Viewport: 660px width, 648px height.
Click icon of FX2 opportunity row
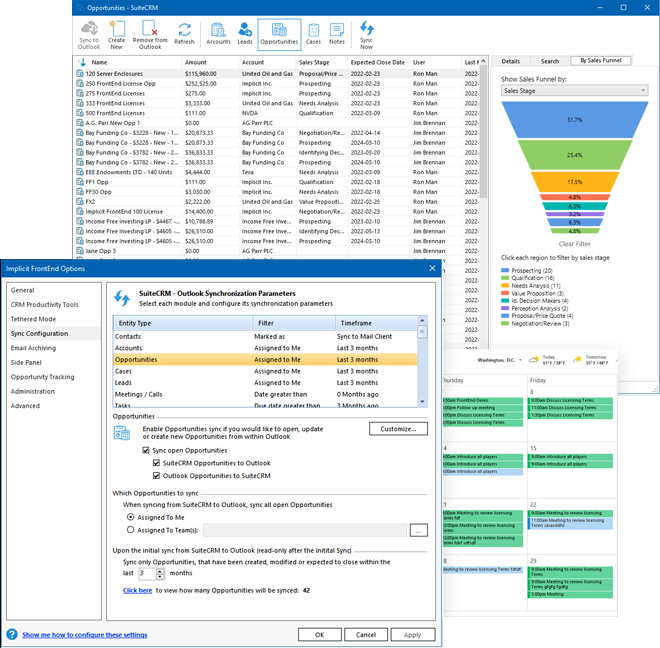80,201
